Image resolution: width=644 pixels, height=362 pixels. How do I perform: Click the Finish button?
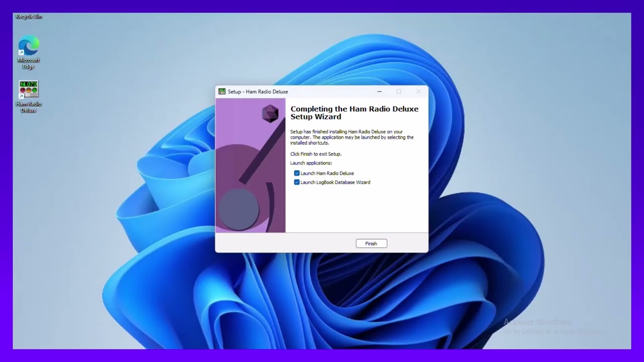tap(371, 243)
